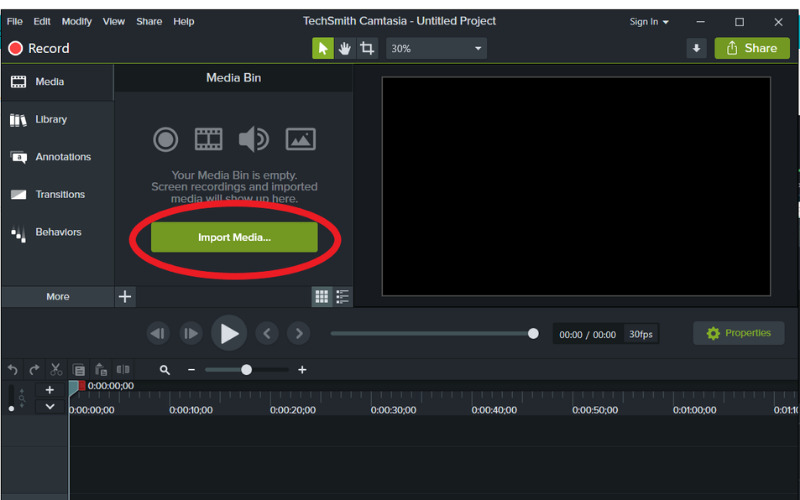Open the Share menu in the menu bar
The width and height of the screenshot is (800, 500).
[x=149, y=21]
